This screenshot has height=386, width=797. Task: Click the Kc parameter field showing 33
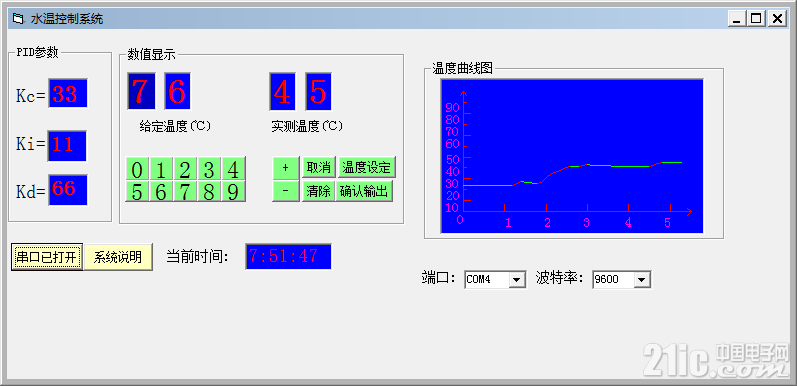[x=68, y=93]
